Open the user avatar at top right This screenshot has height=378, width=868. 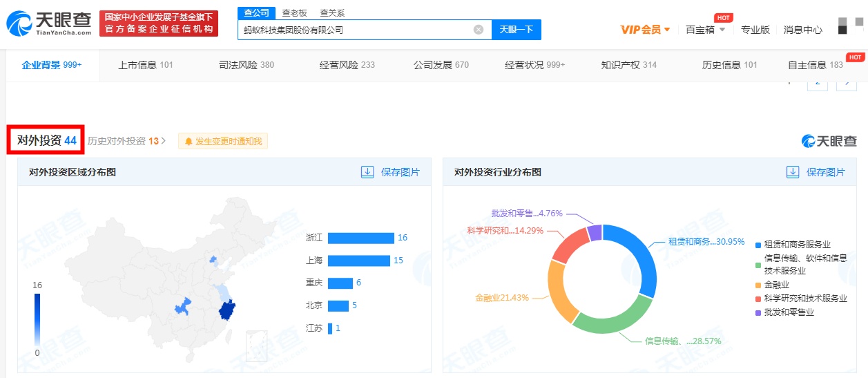click(851, 26)
